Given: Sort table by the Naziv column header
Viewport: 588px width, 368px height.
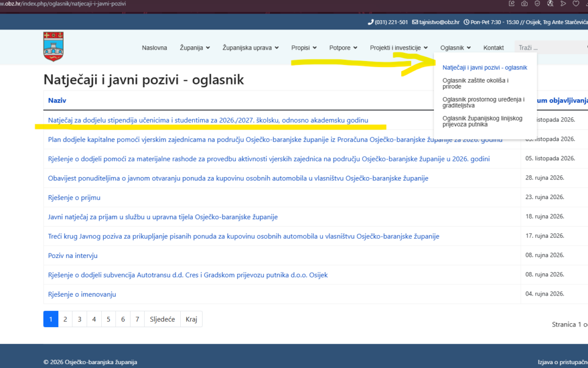Looking at the screenshot, I should (57, 100).
